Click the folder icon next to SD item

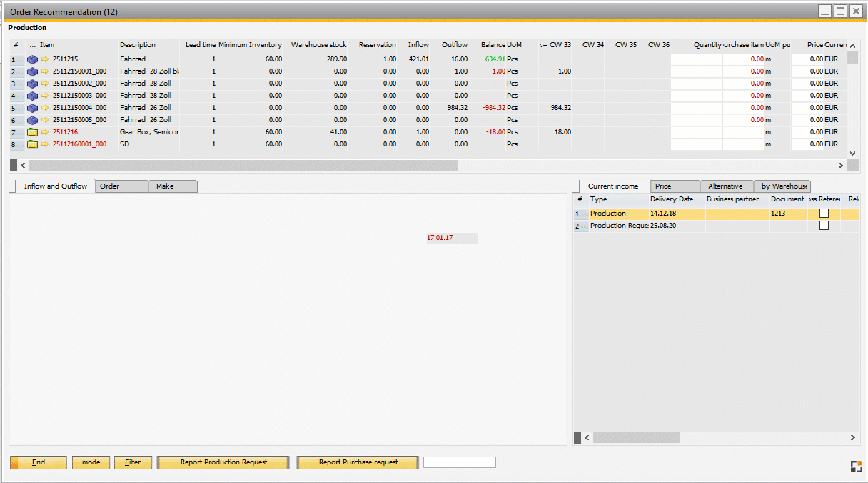31,144
